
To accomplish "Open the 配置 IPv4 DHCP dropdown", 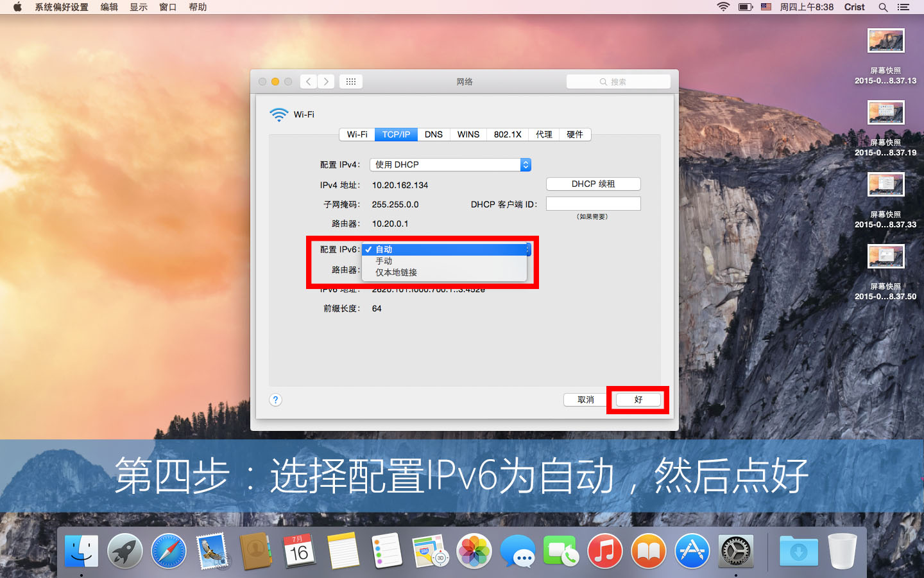I will 450,164.
